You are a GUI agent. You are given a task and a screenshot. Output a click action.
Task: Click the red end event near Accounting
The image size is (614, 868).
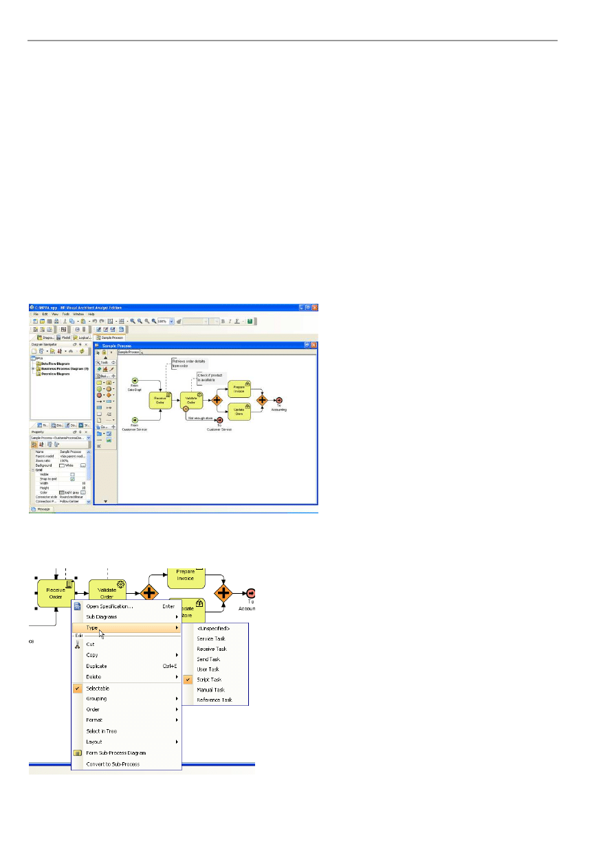point(251,593)
